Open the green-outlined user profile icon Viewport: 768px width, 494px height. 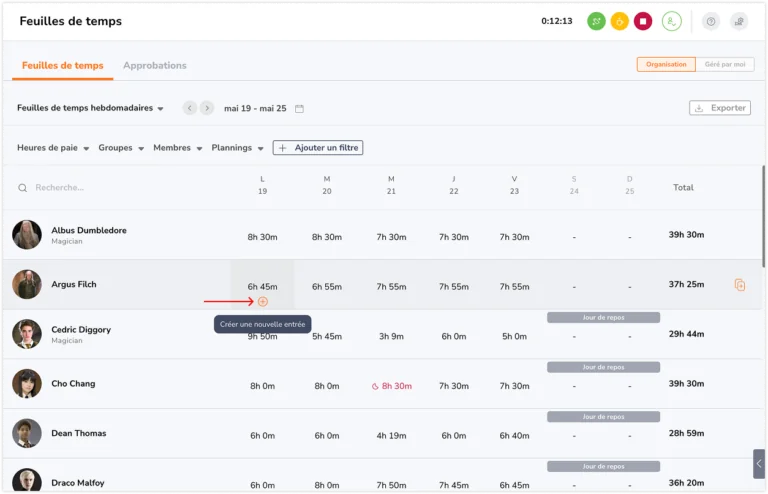pos(672,21)
